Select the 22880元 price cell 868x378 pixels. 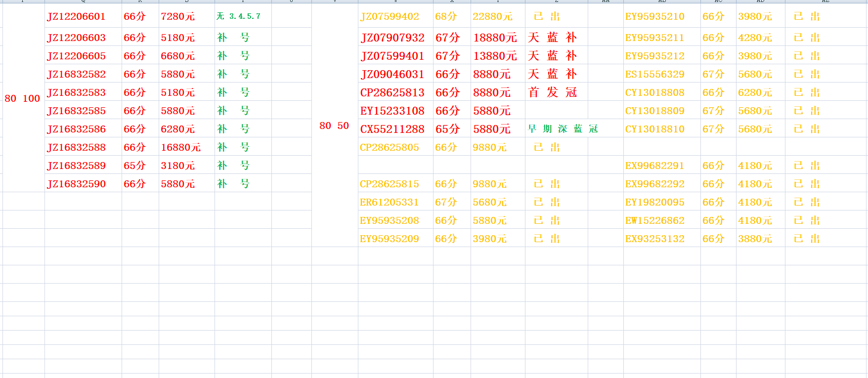coord(493,16)
